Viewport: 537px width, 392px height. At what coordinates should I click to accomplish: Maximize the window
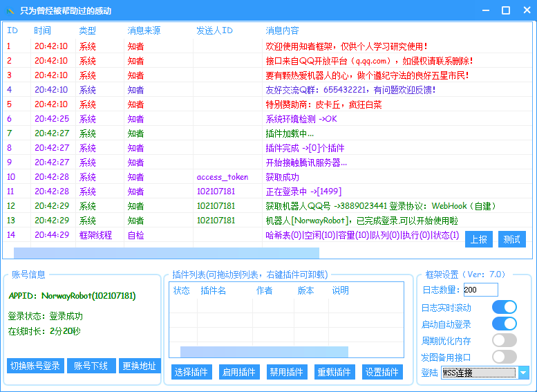point(506,10)
